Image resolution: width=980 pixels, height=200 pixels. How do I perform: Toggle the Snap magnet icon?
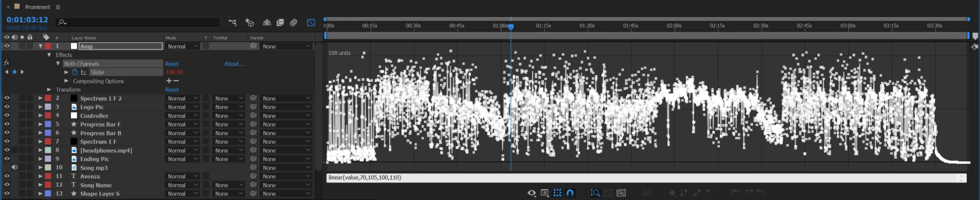click(570, 193)
